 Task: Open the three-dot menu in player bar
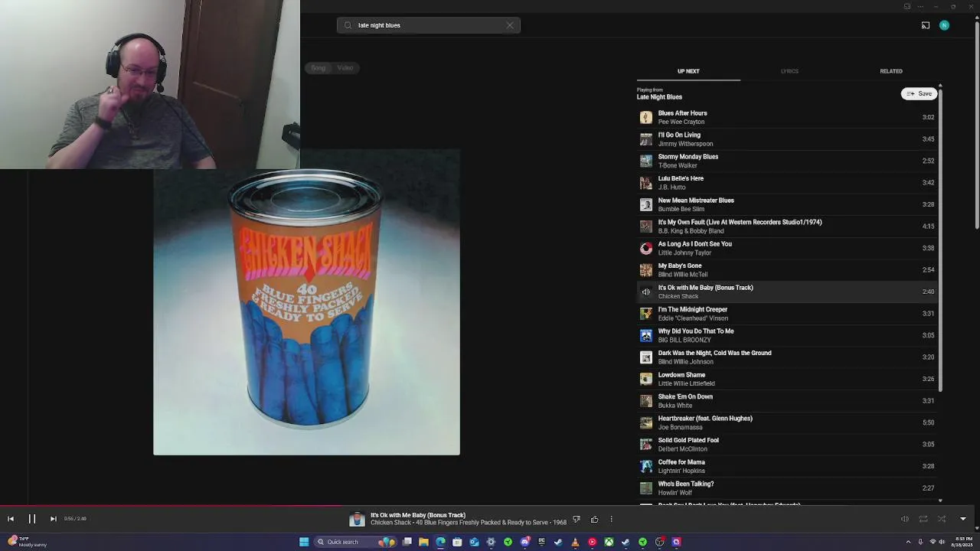(611, 520)
